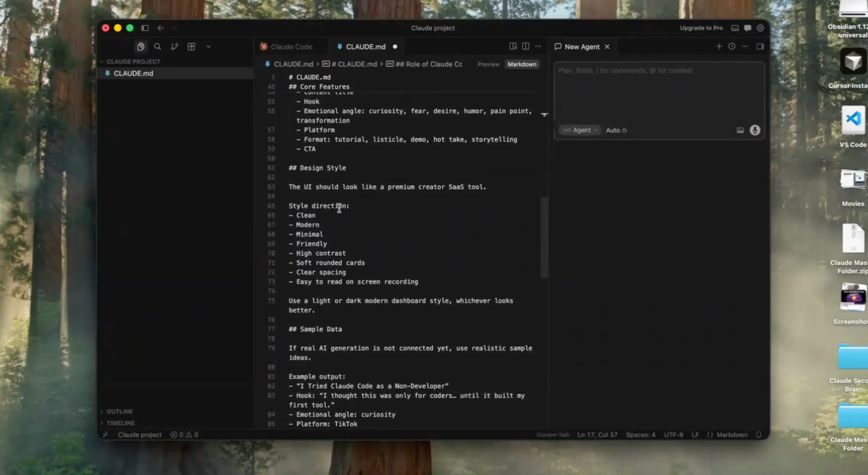
Task: Change encoding via UTF-8
Action: 673,434
